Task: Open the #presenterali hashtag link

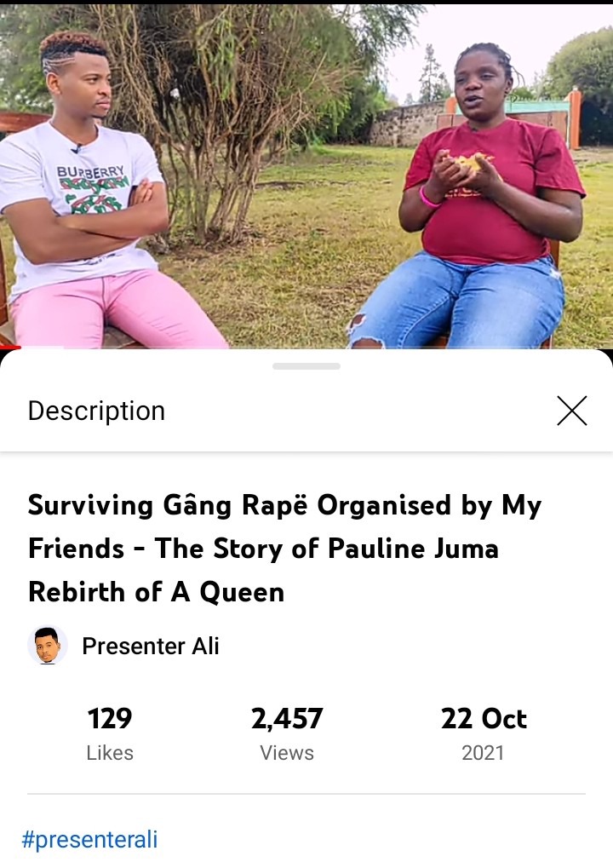Action: tap(89, 839)
